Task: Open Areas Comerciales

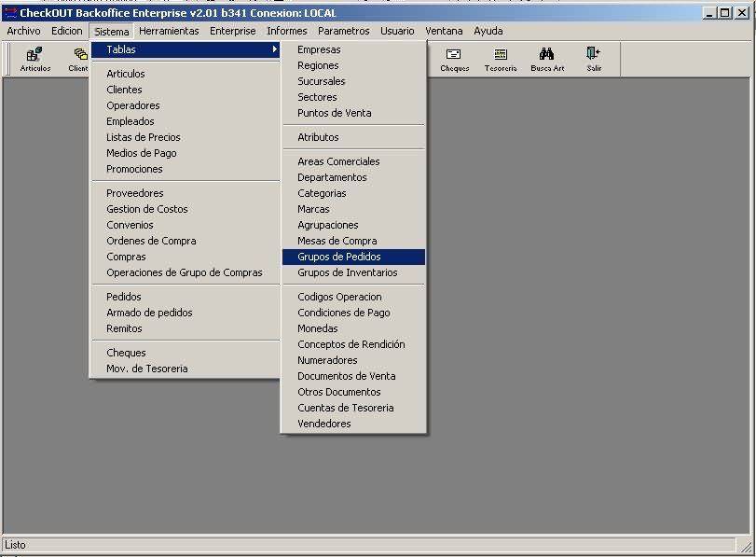Action: [353, 161]
